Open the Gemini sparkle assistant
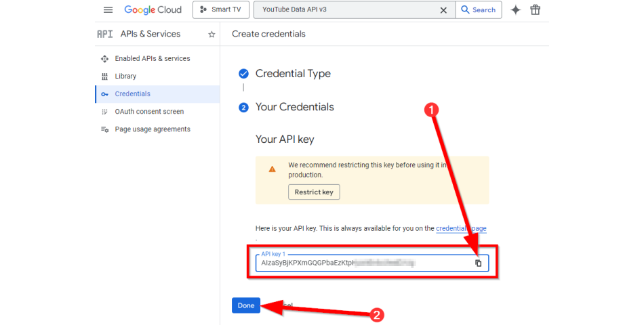Image resolution: width=644 pixels, height=325 pixels. pos(516,10)
